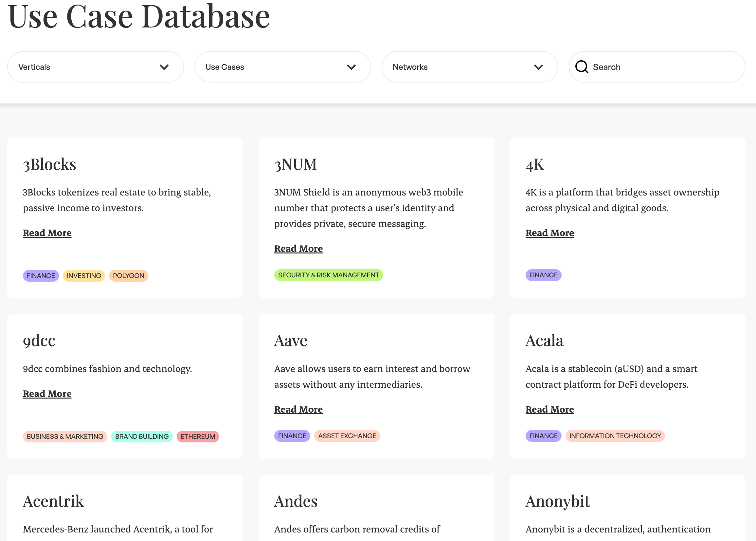Click the 3Blocks card title

click(x=50, y=165)
